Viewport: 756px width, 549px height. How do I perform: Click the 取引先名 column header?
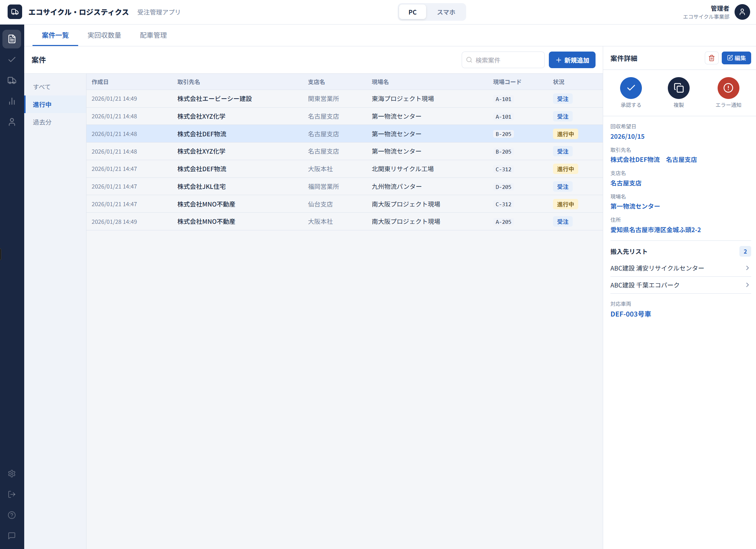[188, 82]
